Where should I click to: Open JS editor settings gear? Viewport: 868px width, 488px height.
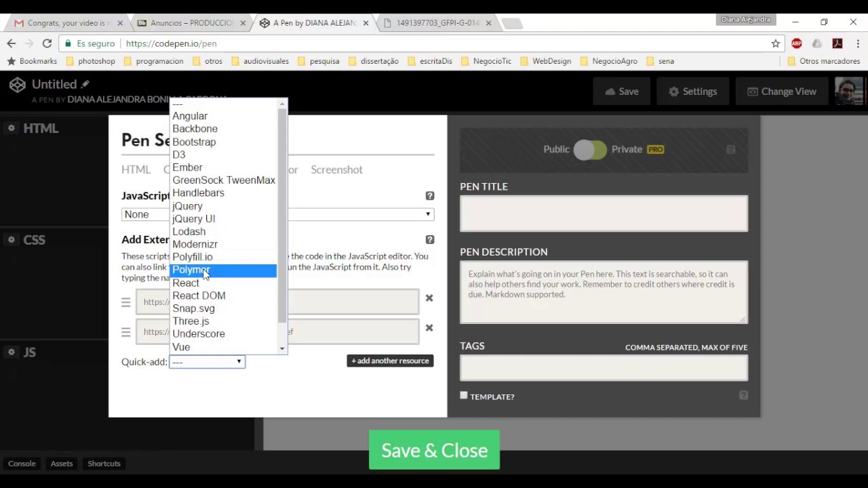(x=12, y=352)
